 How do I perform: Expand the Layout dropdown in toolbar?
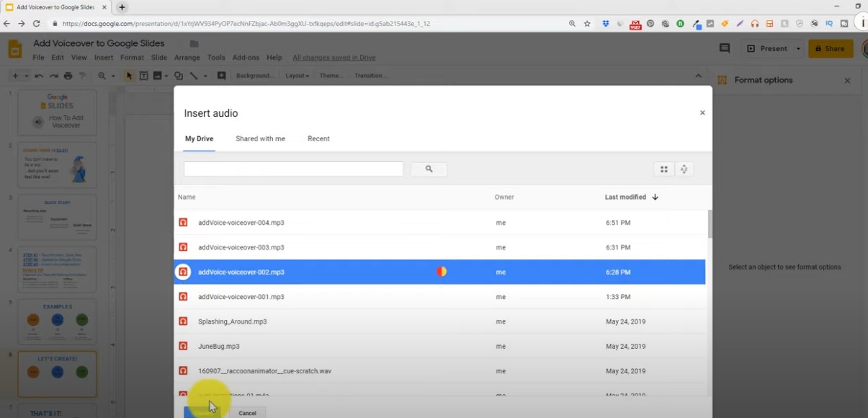297,76
